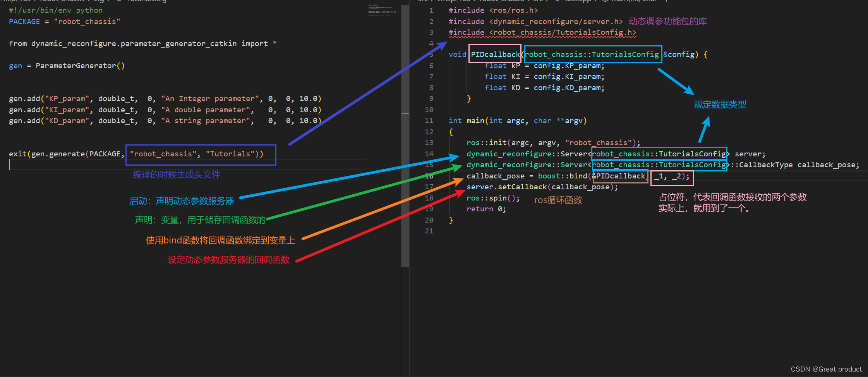Click the Tutorials.cfg breadcrumb label
The height and width of the screenshot is (377, 868).
(146, 2)
